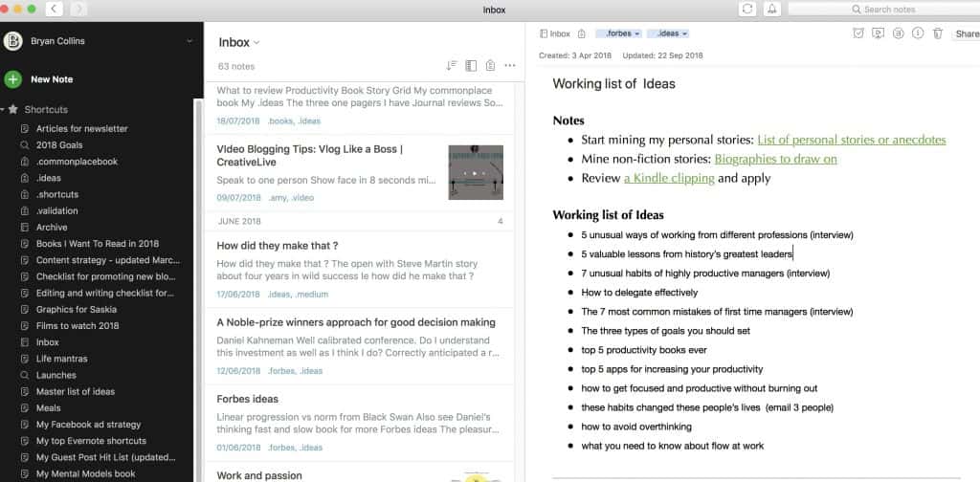Open Life mantras note shortcut
Image resolution: width=980 pixels, height=482 pixels.
point(61,359)
